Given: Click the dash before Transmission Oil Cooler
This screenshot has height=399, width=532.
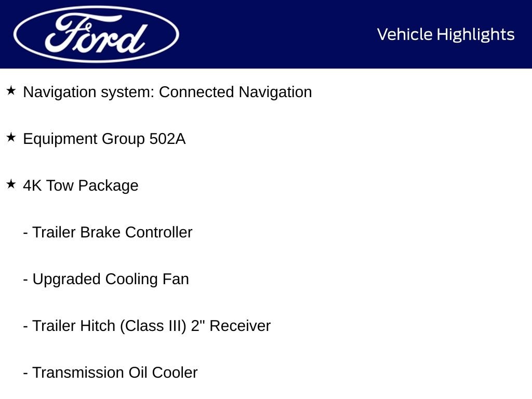Looking at the screenshot, I should coord(25,373).
